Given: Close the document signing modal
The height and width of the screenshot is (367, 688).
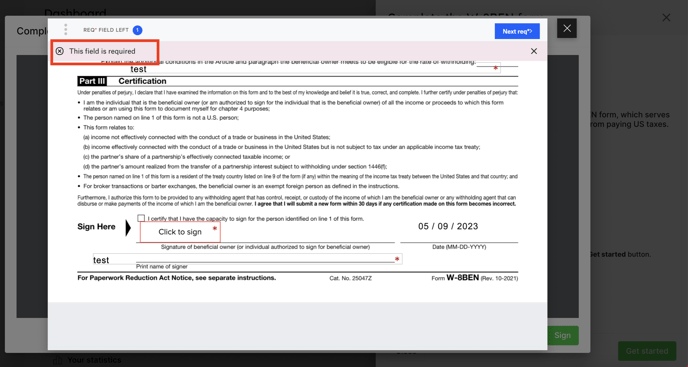Looking at the screenshot, I should pyautogui.click(x=567, y=29).
